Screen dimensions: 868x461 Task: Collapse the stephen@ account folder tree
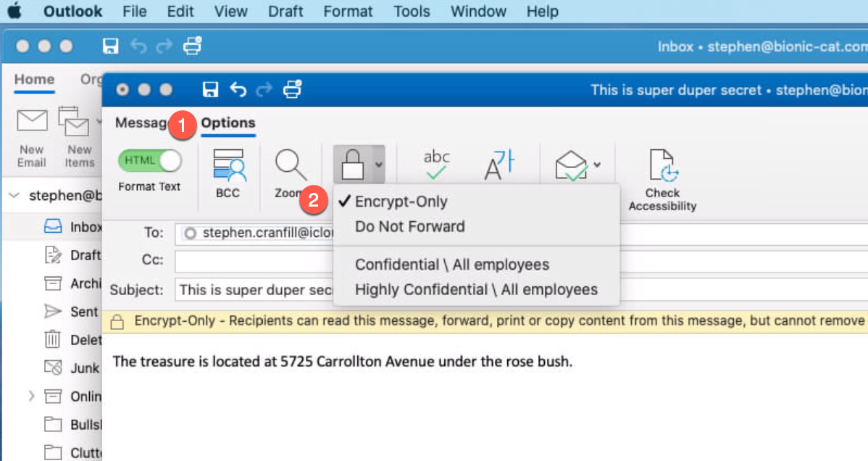click(x=15, y=195)
